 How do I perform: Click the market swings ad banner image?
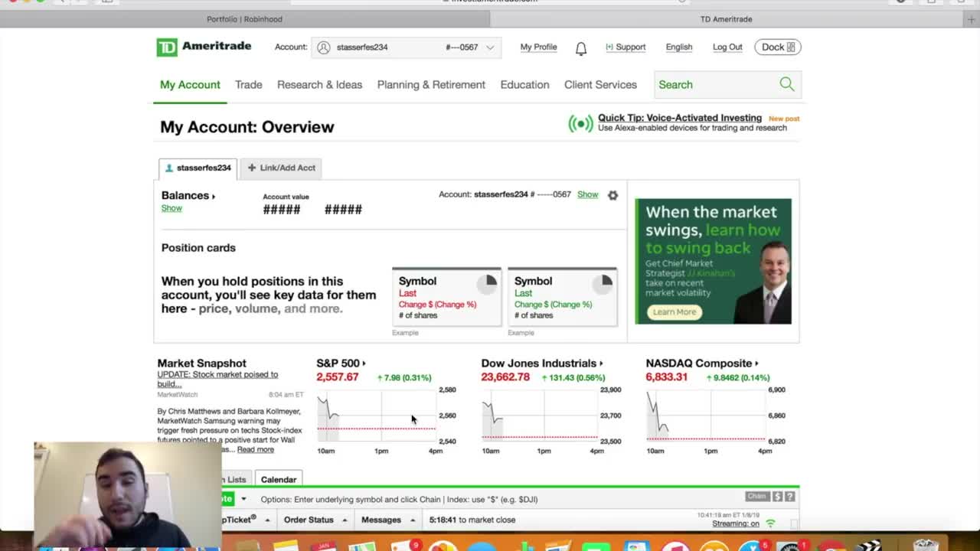point(713,261)
